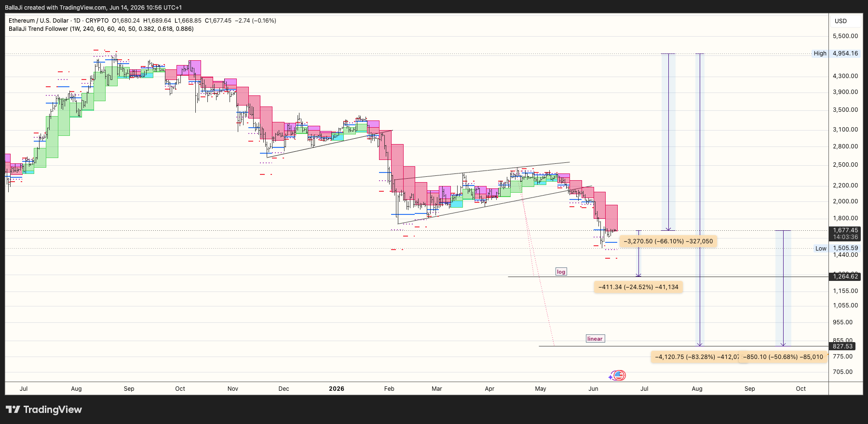Click the low value L1,668.85

point(188,21)
